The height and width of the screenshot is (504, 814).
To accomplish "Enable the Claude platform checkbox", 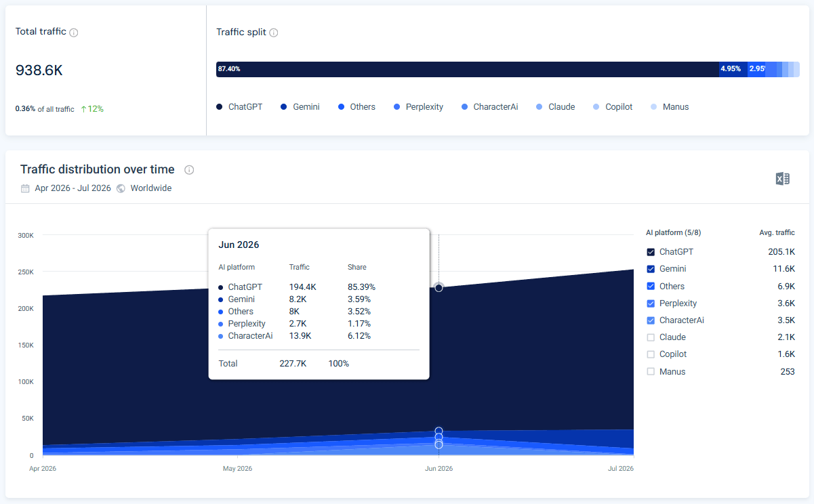I will [651, 337].
